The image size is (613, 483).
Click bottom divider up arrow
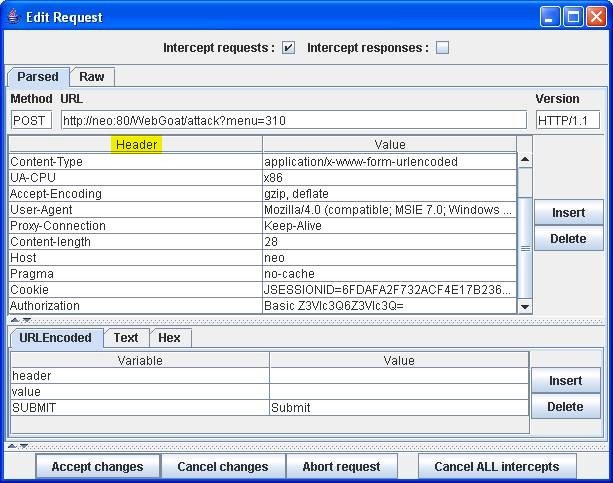tap(12, 446)
